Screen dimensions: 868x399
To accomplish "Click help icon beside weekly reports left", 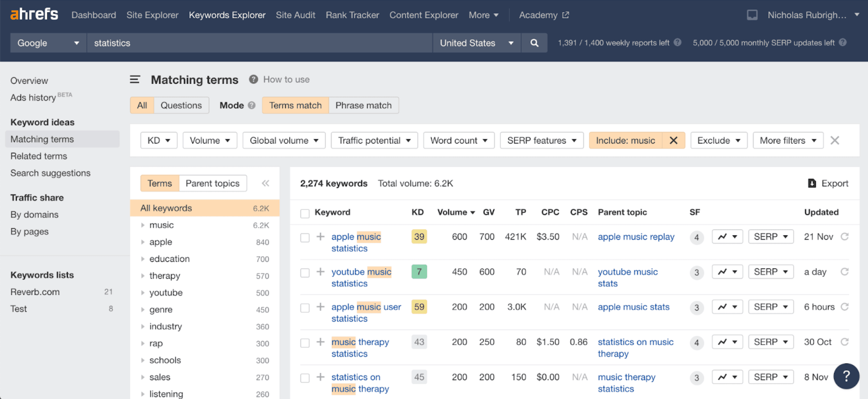I will [677, 42].
